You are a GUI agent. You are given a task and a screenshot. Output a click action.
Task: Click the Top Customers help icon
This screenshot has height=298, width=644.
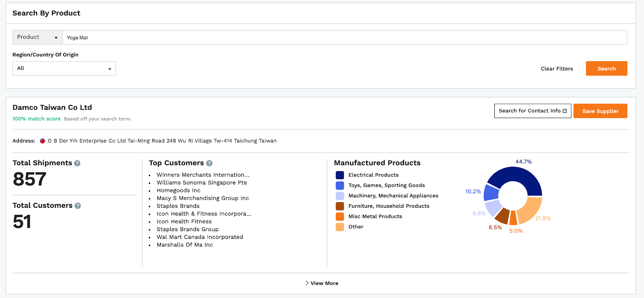click(x=209, y=163)
